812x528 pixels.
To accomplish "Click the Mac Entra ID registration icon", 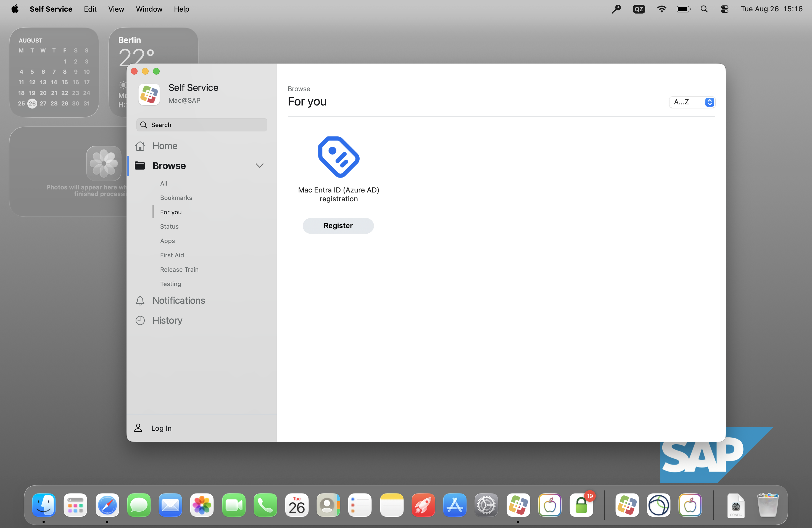I will [x=338, y=157].
